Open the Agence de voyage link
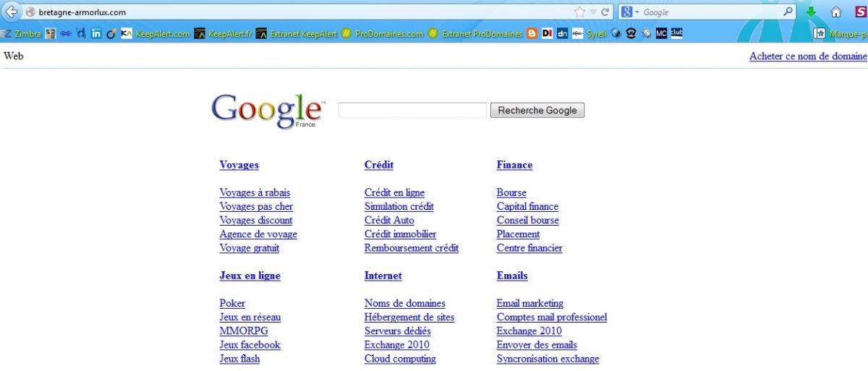This screenshot has width=868, height=371. [x=258, y=234]
